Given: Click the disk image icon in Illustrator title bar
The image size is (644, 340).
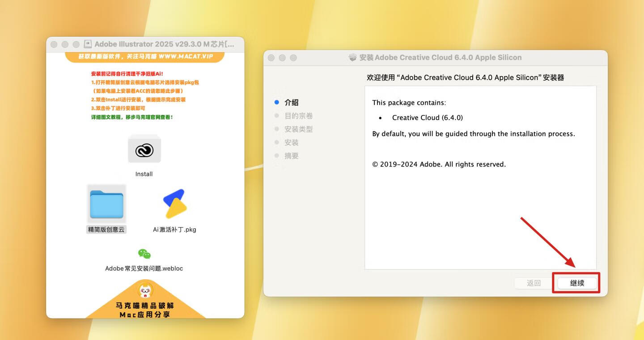Looking at the screenshot, I should [x=88, y=44].
